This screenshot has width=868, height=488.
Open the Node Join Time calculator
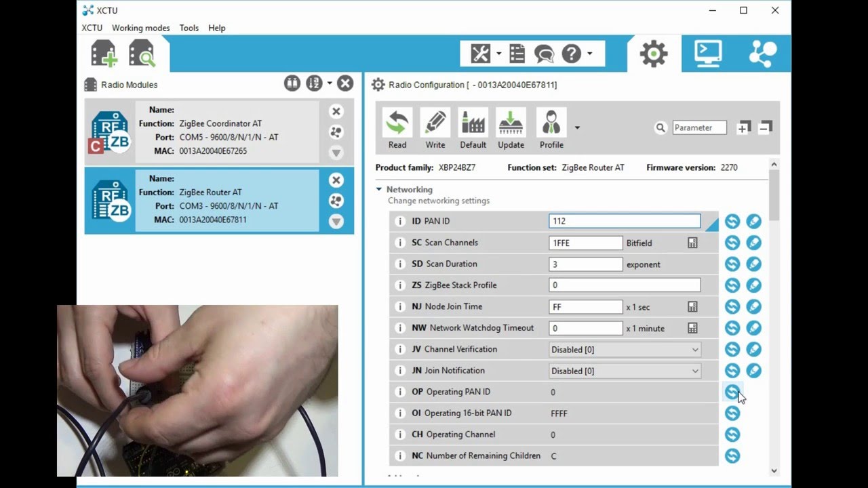(x=692, y=306)
